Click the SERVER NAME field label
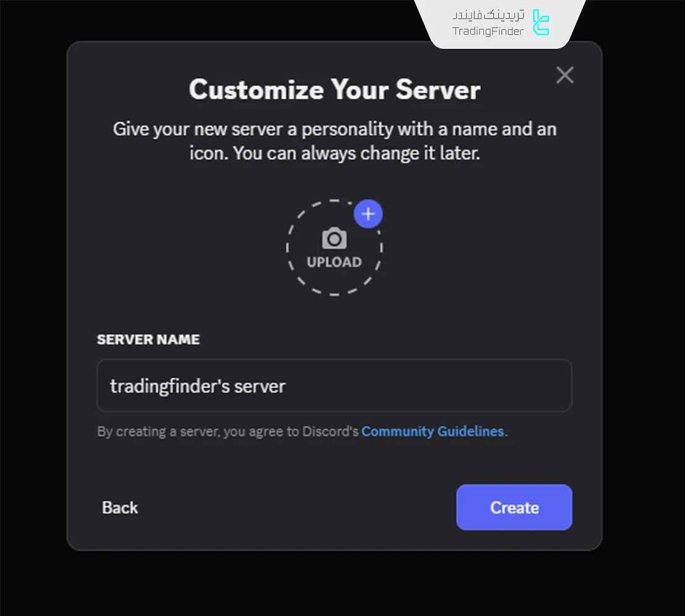Image resolution: width=685 pixels, height=616 pixels. point(148,339)
